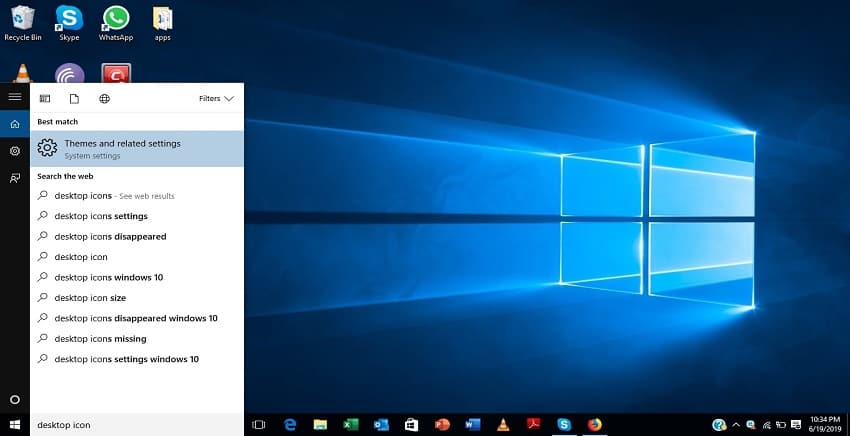Select 'desktop icons settings windows 10' suggestion
850x436 pixels.
tap(137, 359)
